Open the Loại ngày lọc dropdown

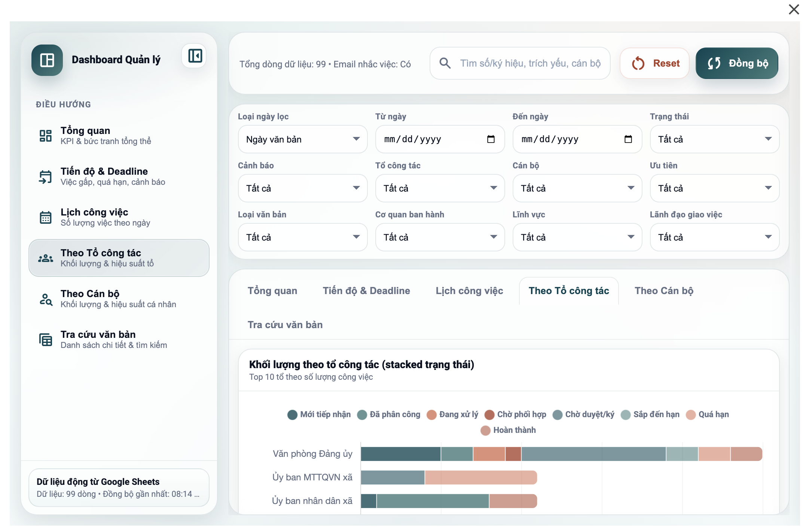click(302, 139)
